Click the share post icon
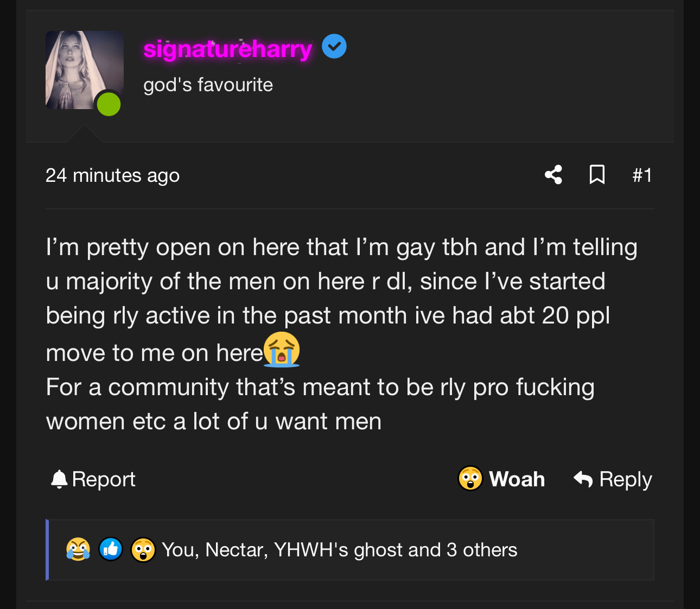 point(553,175)
